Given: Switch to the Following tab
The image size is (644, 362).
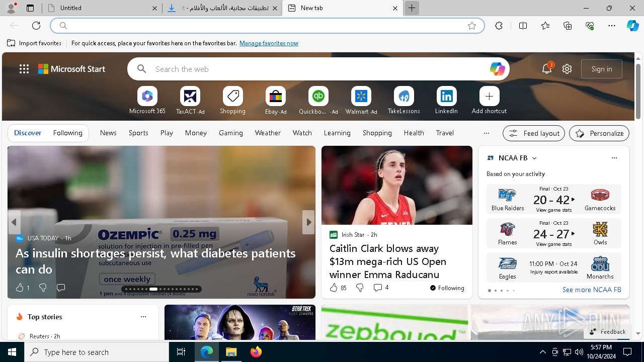Looking at the screenshot, I should click(67, 133).
